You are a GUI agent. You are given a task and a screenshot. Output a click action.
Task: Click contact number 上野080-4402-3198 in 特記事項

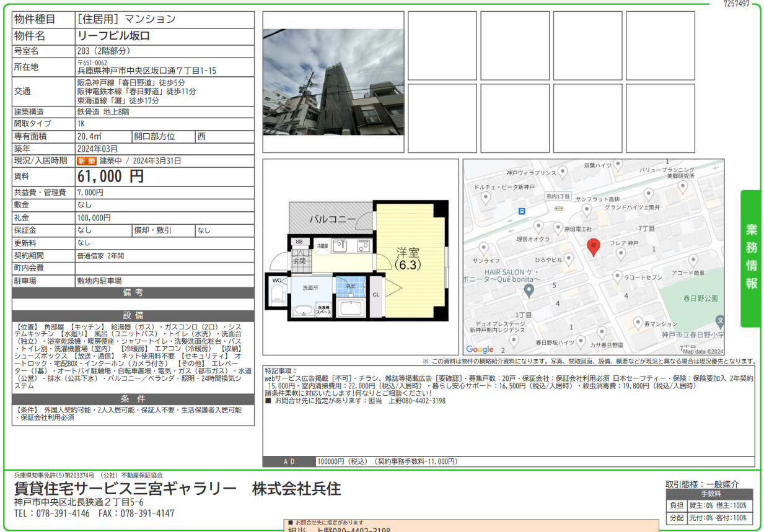pos(416,401)
